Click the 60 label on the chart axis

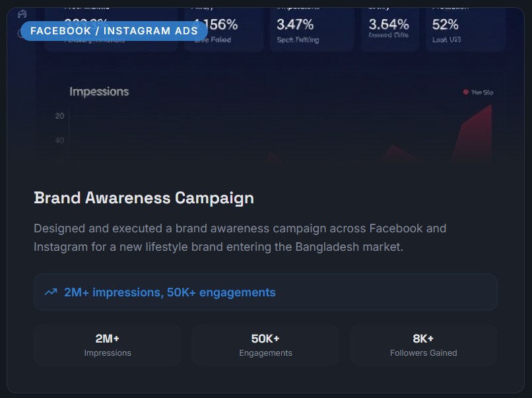[x=59, y=141]
